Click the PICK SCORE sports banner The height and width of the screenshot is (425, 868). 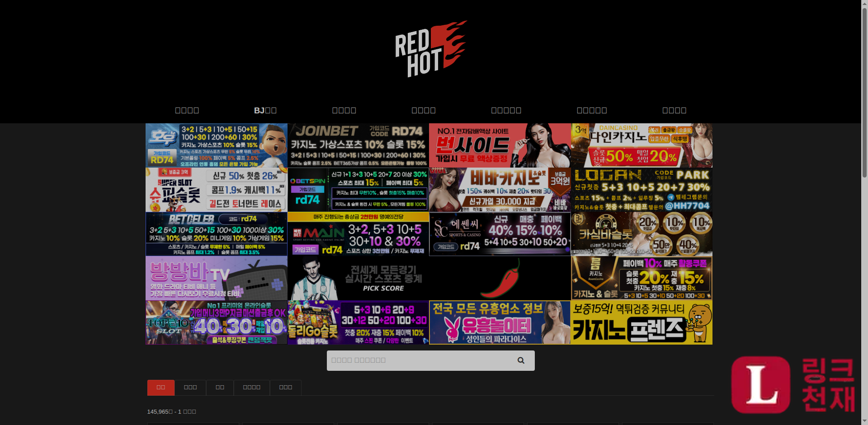point(358,278)
